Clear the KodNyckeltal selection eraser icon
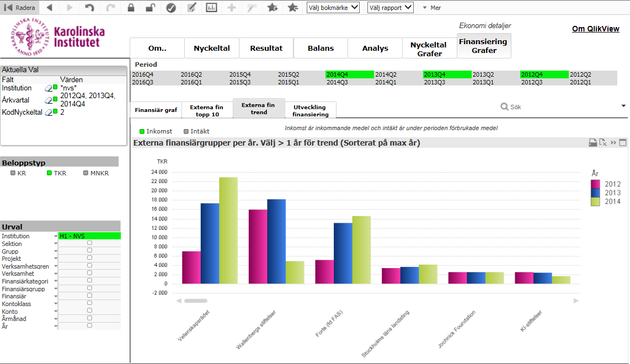 tap(48, 113)
